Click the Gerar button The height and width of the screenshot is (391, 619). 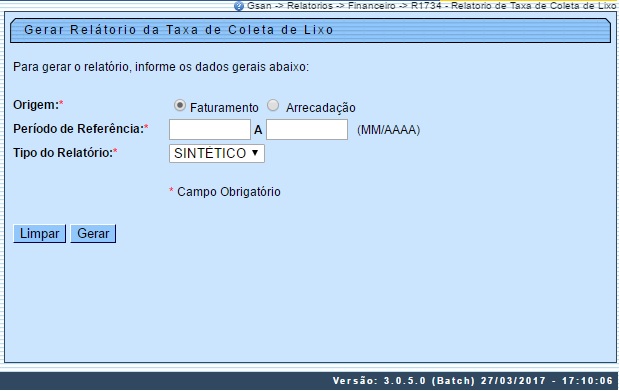coord(93,233)
